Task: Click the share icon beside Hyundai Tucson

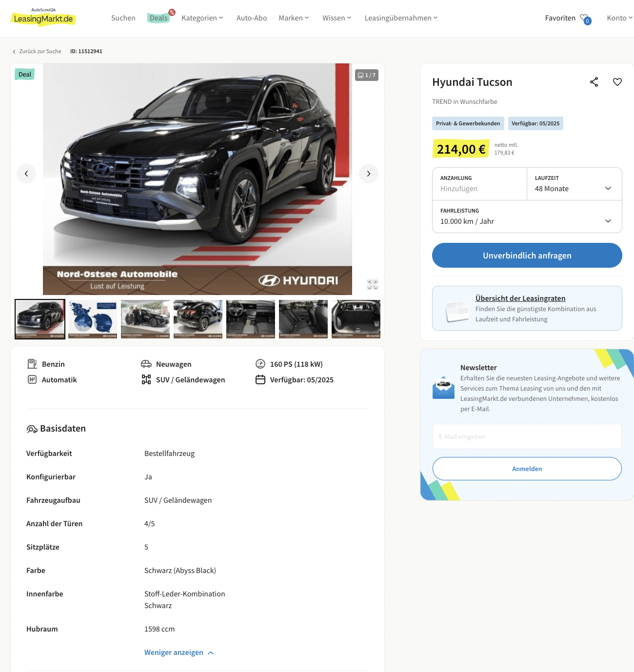Action: click(594, 82)
